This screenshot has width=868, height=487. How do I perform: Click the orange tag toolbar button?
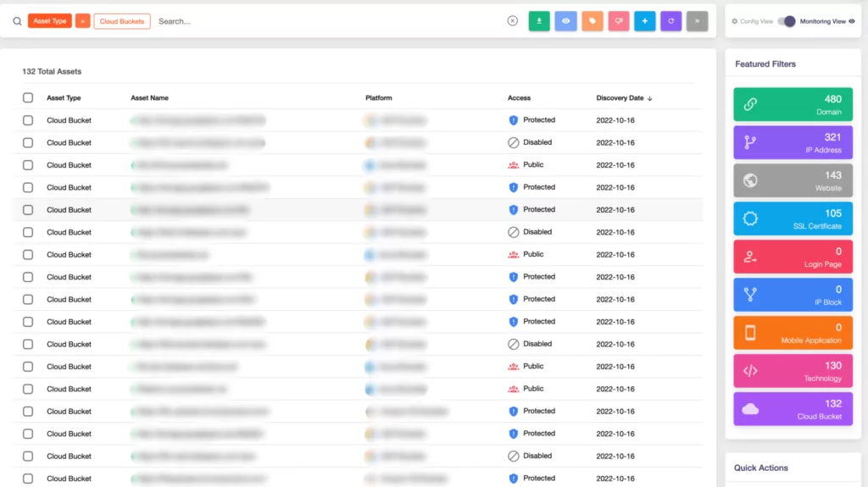point(593,21)
